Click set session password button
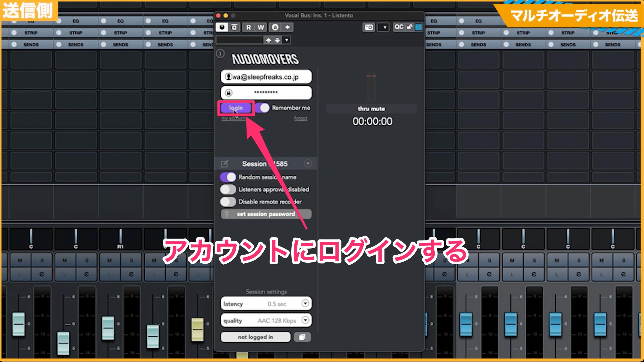 pos(266,214)
